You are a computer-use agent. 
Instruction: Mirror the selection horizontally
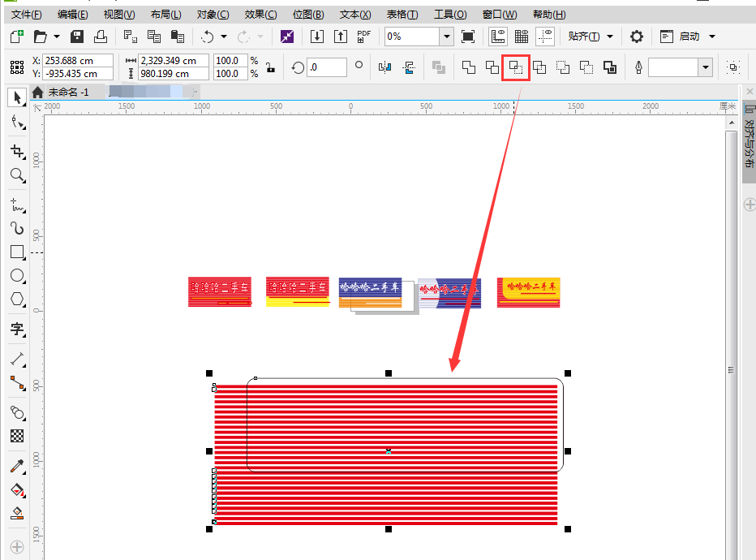(x=384, y=67)
